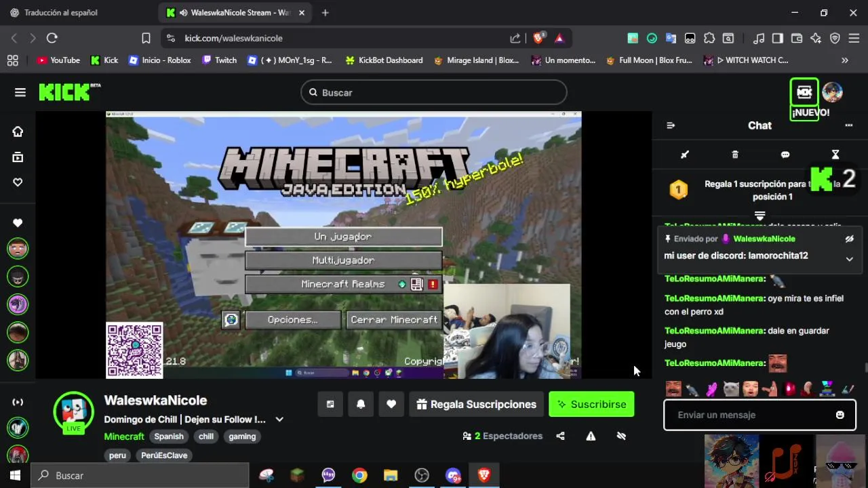Open YouTube bookmark
The width and height of the screenshot is (868, 488).
[58, 60]
